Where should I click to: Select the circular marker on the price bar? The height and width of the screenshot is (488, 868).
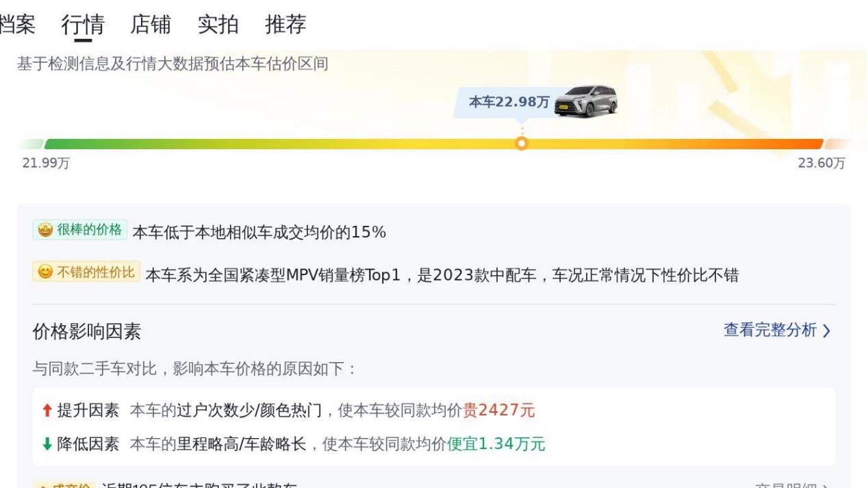point(522,144)
